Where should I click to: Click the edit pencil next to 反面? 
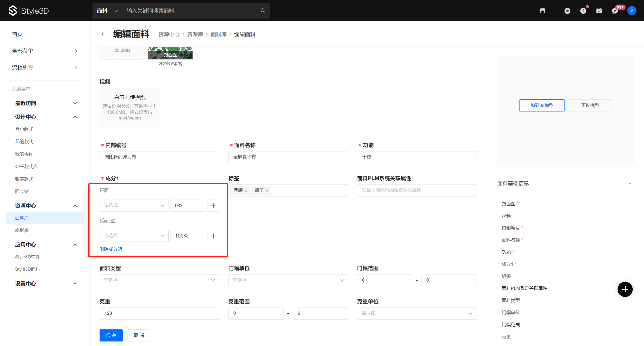(x=113, y=221)
